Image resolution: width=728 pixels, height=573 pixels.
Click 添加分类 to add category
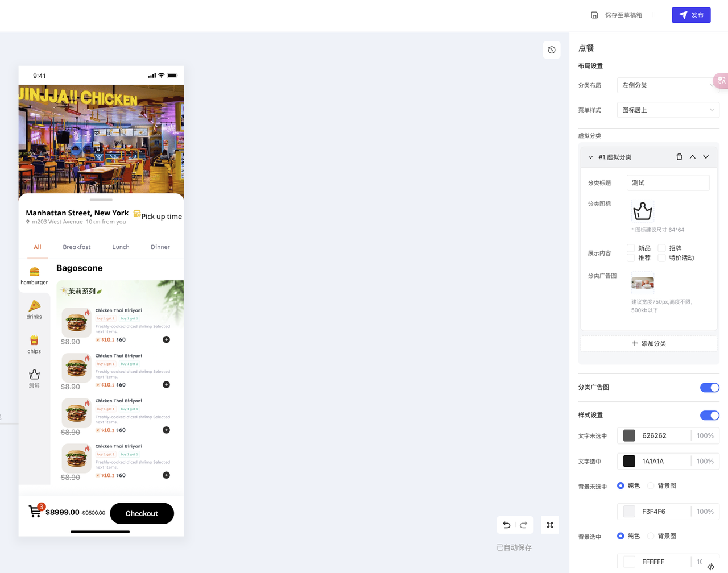pyautogui.click(x=649, y=343)
